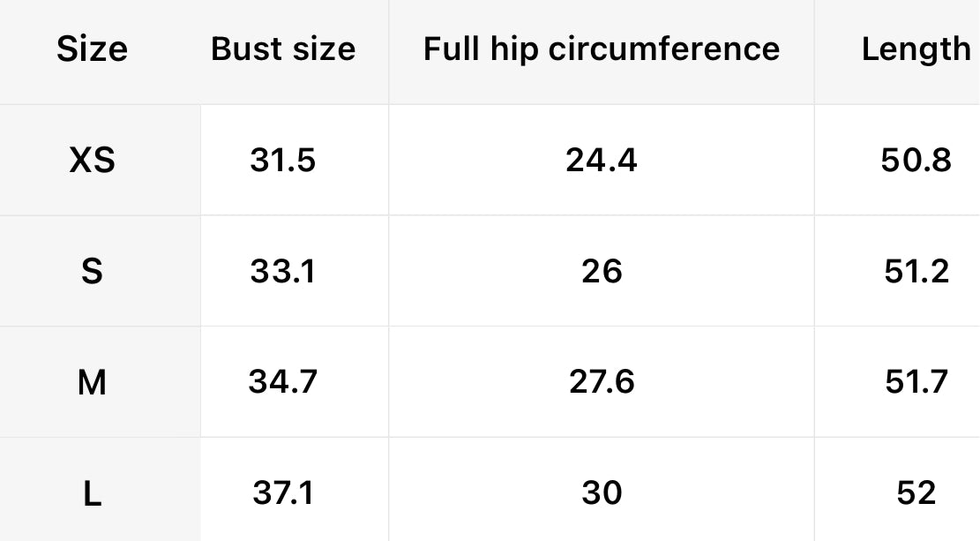Click the 31.5 bust size cell
The width and height of the screenshot is (980, 541).
coord(283,161)
